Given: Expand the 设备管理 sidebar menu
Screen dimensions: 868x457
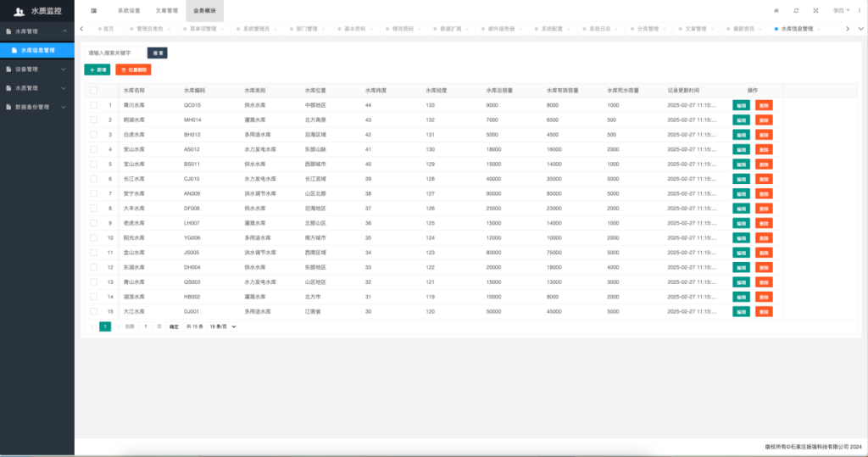Looking at the screenshot, I should 37,70.
